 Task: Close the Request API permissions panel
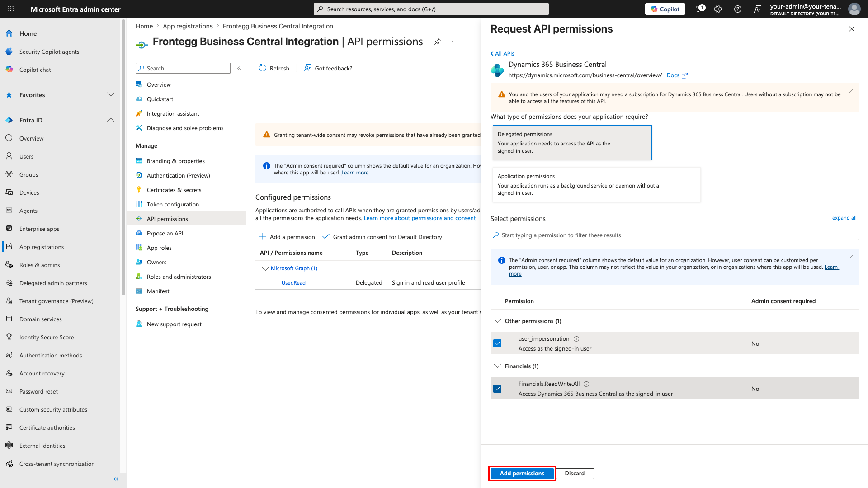pos(852,29)
